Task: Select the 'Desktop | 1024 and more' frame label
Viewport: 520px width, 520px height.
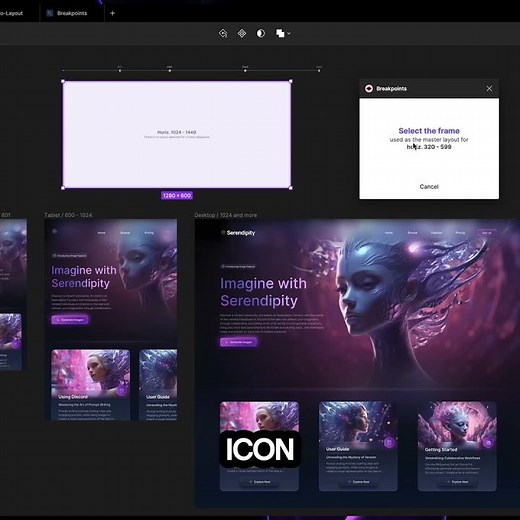Action: coord(226,215)
